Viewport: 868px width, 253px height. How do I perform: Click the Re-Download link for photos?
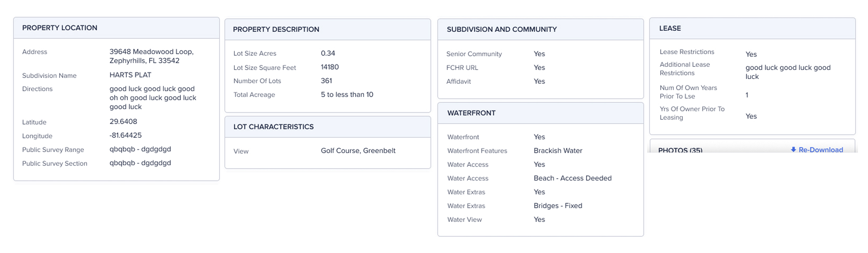pos(817,150)
